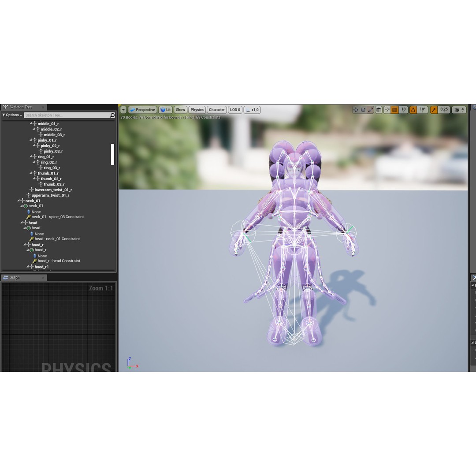Select ring_03_r bone icon

click(41, 168)
